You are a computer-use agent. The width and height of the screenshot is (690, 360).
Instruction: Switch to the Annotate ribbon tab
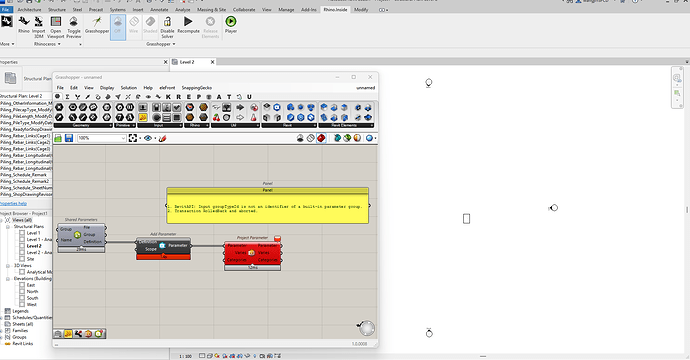159,10
